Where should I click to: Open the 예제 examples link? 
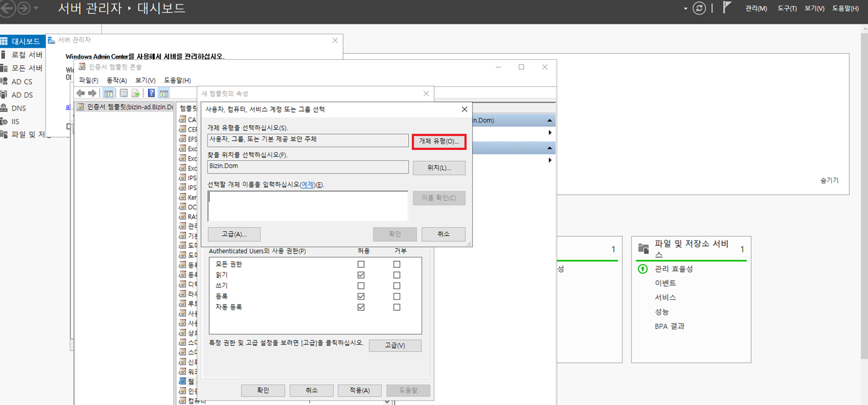(x=307, y=184)
